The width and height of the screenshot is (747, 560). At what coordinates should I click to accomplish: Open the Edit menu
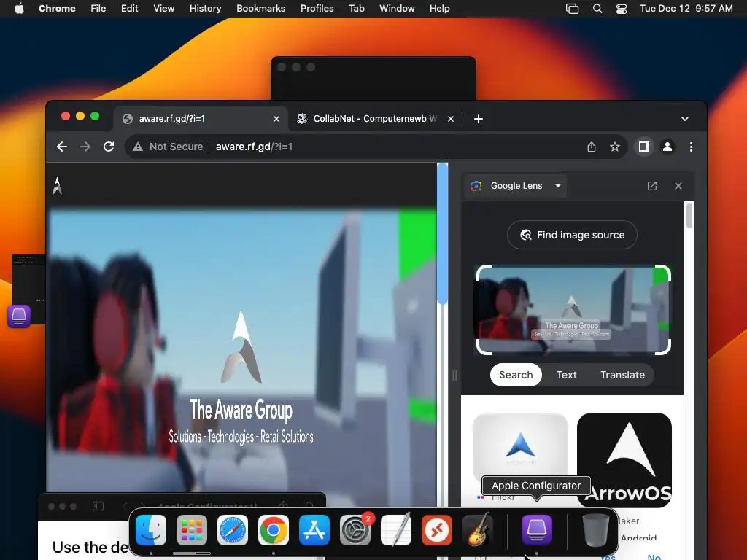click(130, 9)
